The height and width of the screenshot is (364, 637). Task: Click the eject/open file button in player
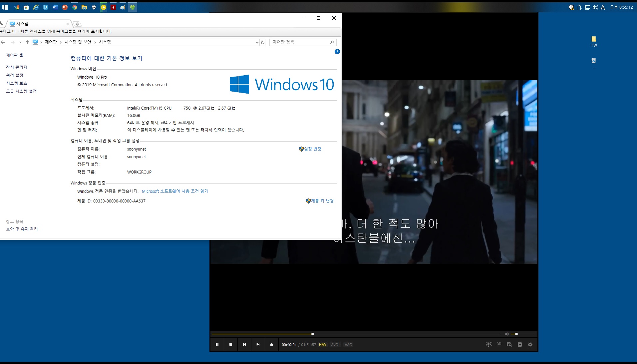pyautogui.click(x=272, y=344)
